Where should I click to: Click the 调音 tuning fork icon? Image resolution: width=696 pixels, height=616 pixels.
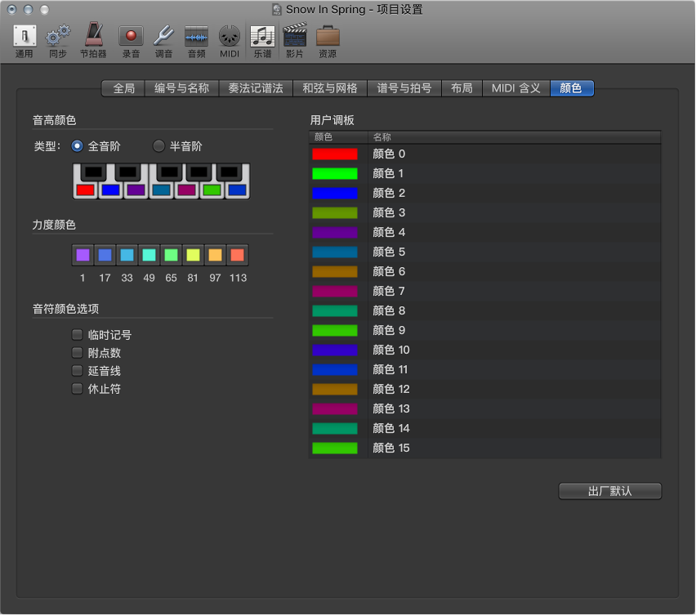(163, 37)
